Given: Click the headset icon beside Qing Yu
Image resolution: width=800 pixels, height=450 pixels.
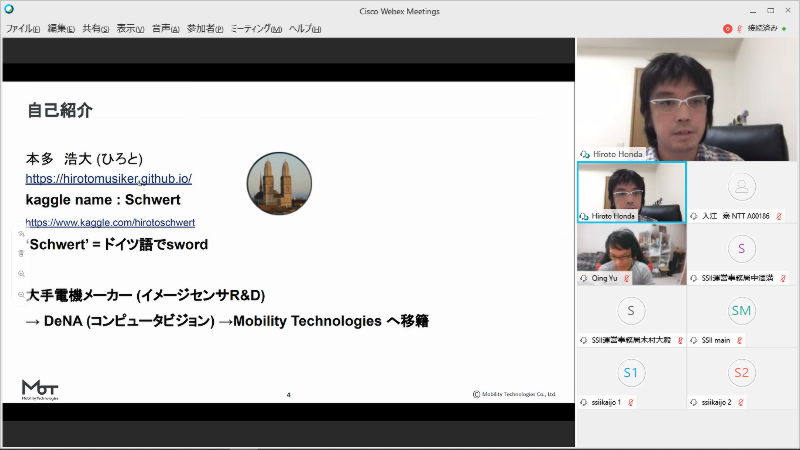Looking at the screenshot, I should coord(584,278).
